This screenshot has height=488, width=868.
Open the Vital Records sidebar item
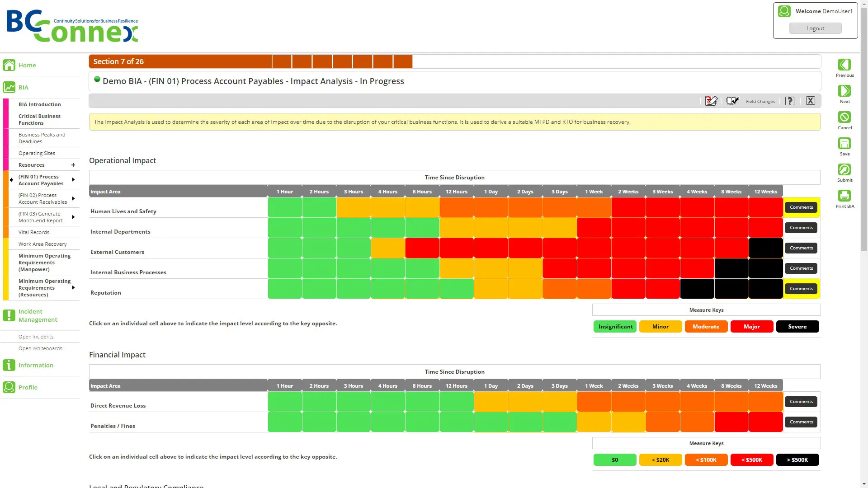click(x=34, y=232)
